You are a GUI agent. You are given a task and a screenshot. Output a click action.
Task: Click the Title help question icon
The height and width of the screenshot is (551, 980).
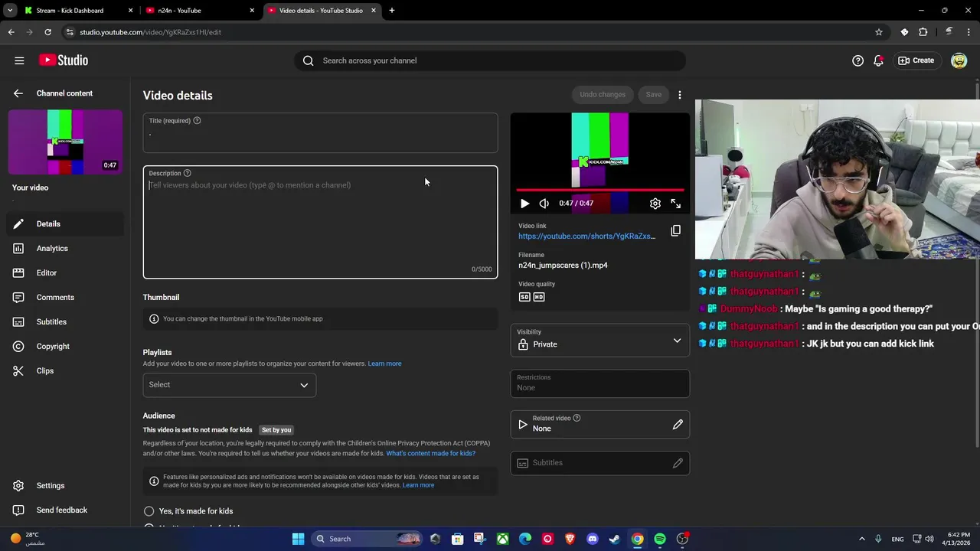(x=197, y=121)
